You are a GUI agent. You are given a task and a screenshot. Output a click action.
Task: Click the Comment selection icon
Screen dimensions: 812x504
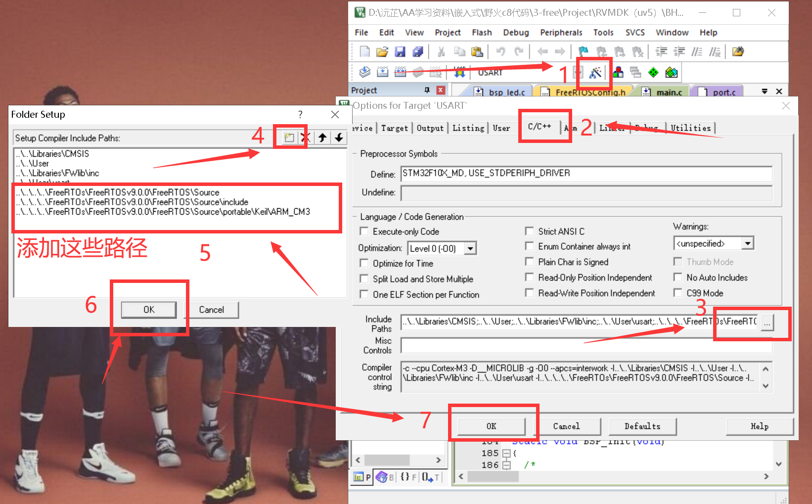pos(697,51)
